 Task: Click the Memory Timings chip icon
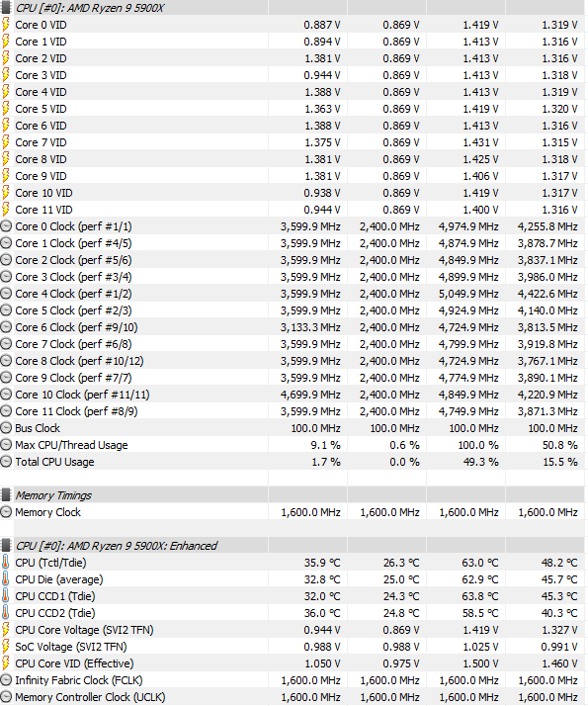point(6,495)
